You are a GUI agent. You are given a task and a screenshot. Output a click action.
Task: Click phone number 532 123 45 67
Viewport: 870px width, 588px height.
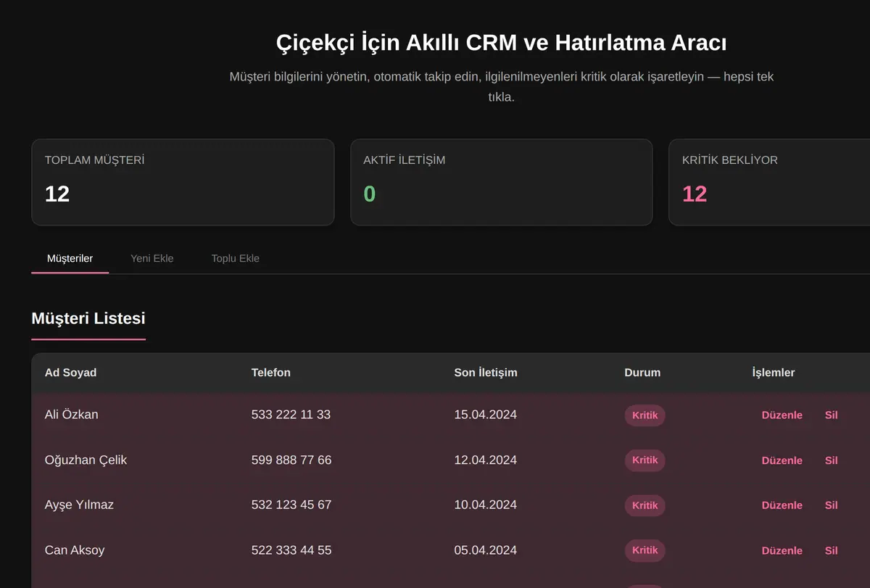(291, 505)
